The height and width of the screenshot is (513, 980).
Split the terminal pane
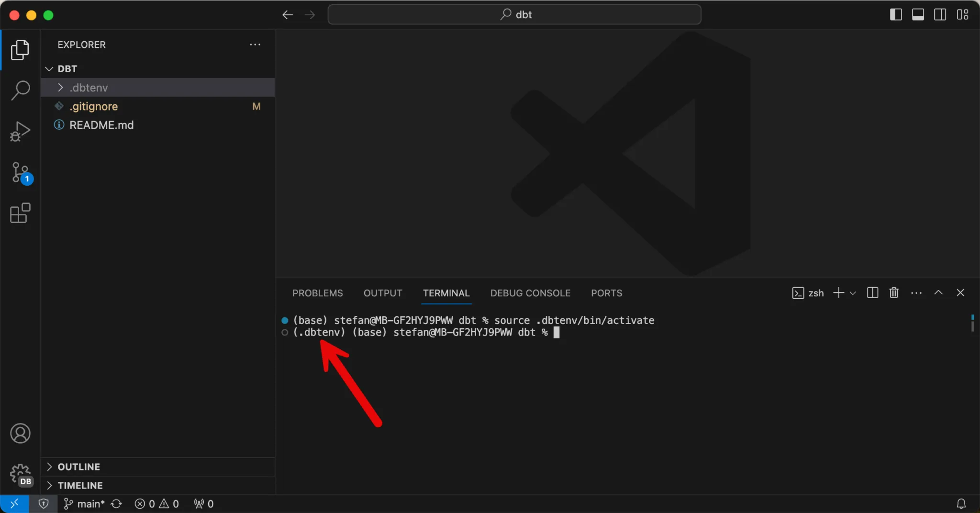tap(872, 293)
